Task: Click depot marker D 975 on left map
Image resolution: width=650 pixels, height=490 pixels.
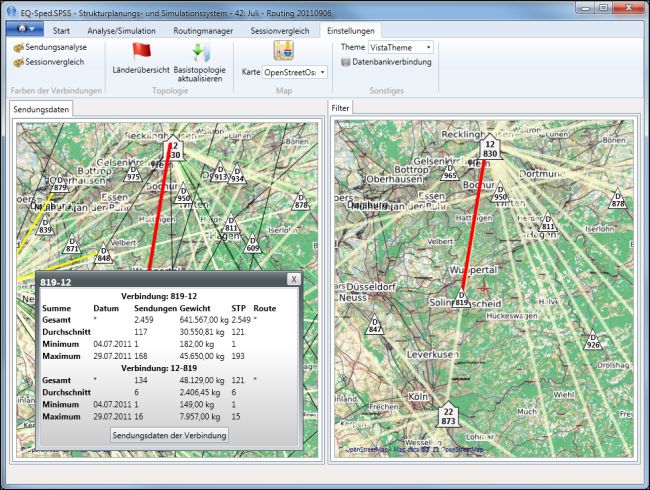Action: coord(133,174)
